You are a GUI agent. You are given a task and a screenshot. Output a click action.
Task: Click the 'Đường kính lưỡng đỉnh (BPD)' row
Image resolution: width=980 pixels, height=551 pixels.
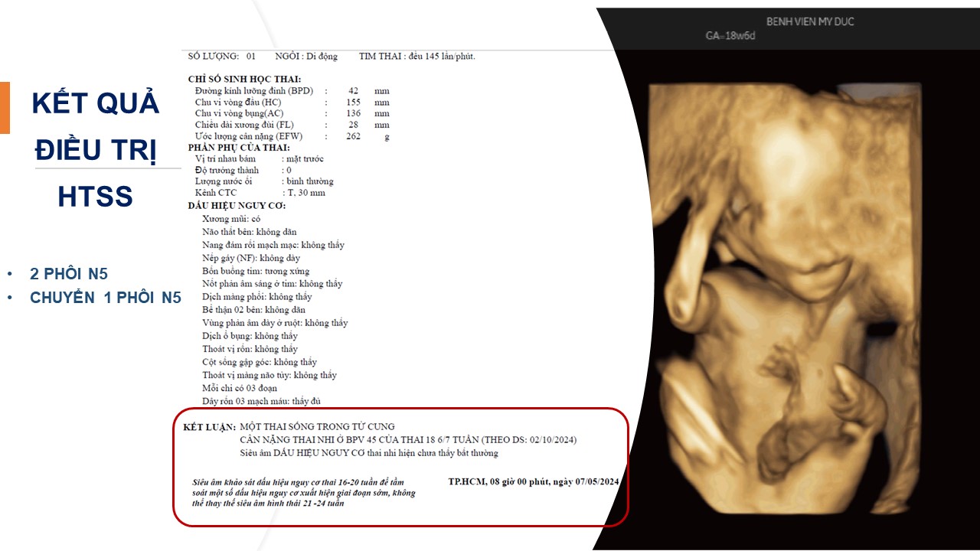click(x=254, y=90)
